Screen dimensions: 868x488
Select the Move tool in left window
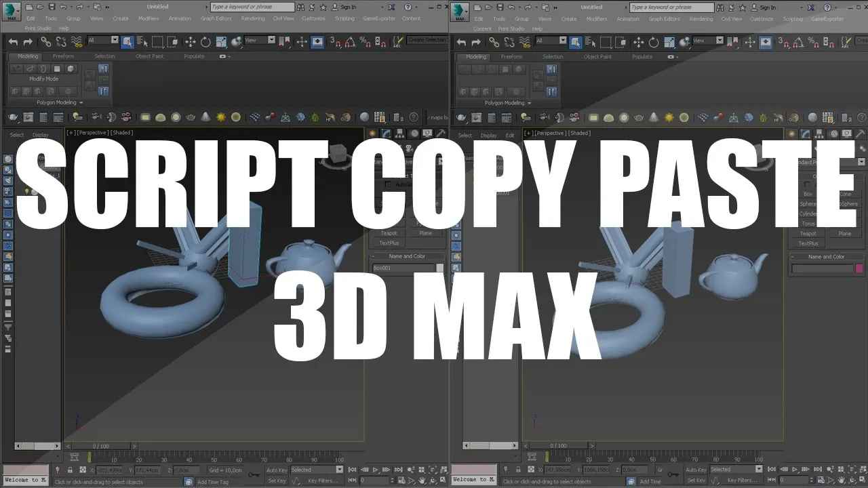click(191, 42)
